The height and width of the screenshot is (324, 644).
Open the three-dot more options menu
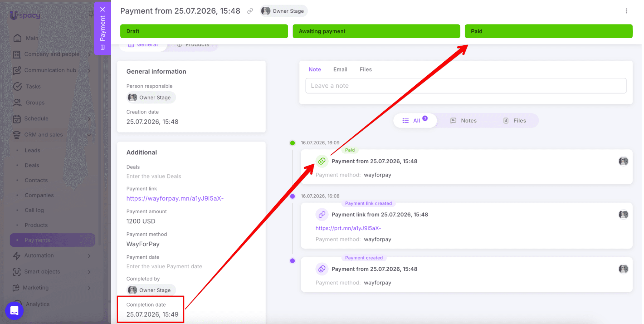coord(626,11)
